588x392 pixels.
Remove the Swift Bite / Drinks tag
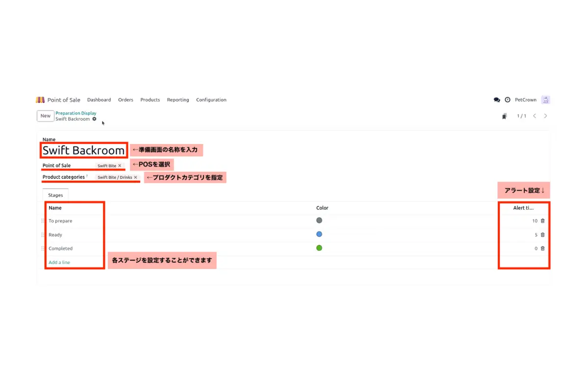click(136, 177)
